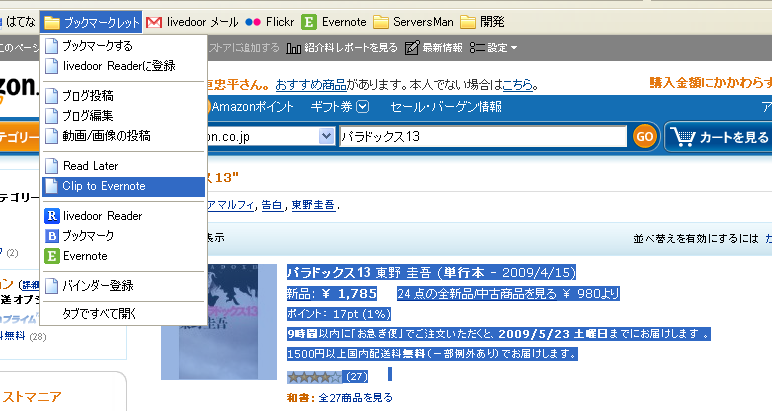Screen dimensions: 772x411
Task: Open the 開発 bookmarks folder
Action: (482, 22)
